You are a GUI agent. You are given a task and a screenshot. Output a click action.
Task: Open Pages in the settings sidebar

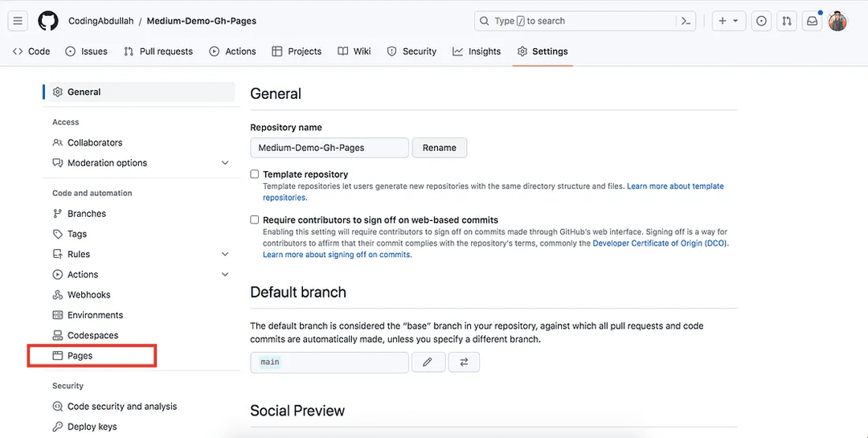[80, 355]
